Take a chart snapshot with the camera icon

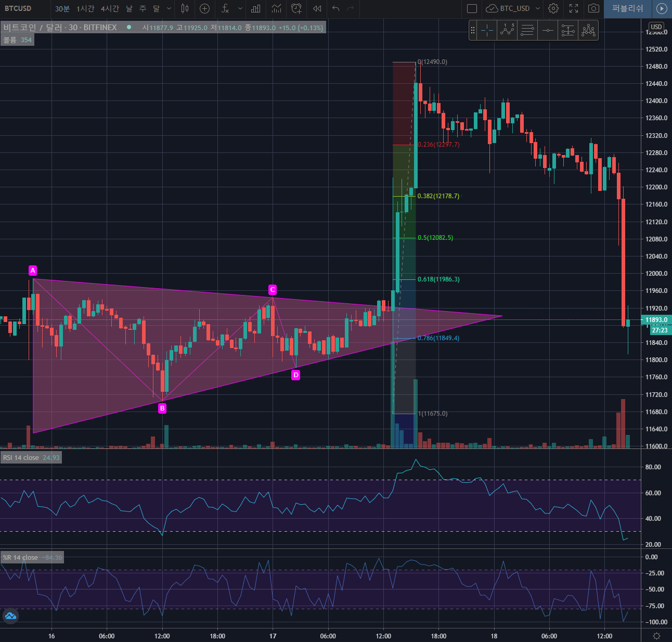tap(593, 8)
